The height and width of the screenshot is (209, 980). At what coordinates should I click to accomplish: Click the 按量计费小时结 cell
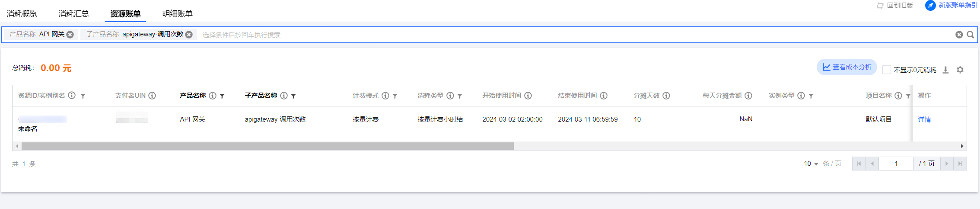[x=440, y=119]
